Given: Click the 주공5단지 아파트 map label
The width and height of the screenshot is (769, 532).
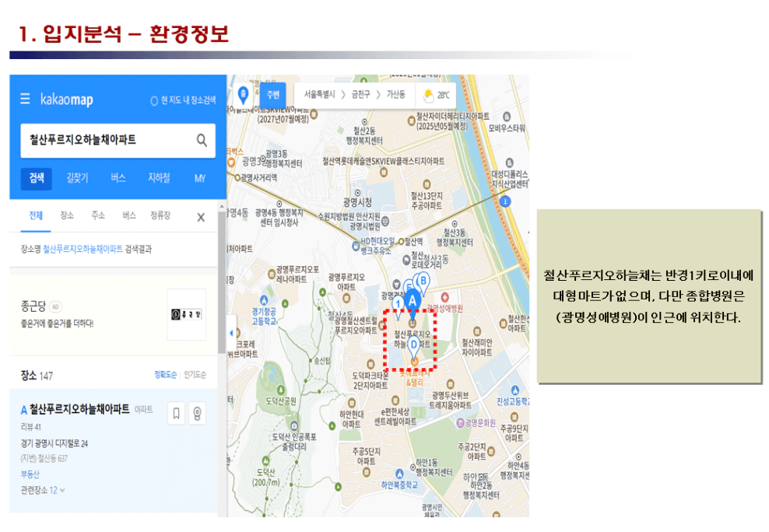Looking at the screenshot, I should 367,456.
